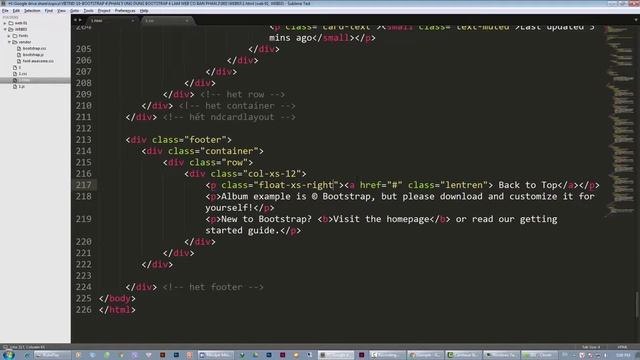Click the "container" class value on line 214
This screenshot has width=640, height=360.
point(229,151)
